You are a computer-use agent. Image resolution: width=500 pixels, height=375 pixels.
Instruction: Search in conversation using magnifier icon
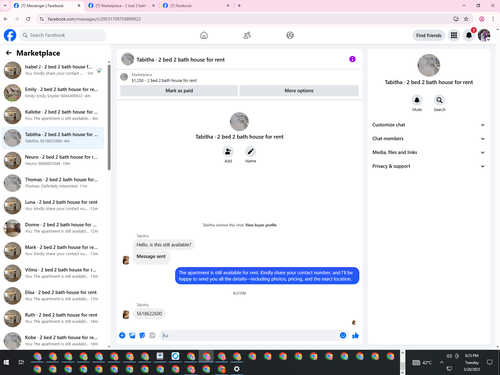[439, 100]
